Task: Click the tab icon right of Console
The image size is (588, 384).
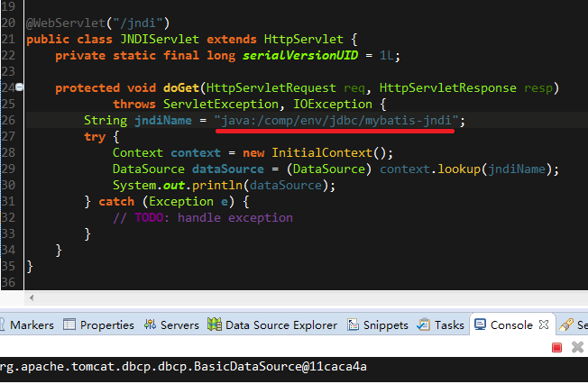Action: (x=566, y=325)
